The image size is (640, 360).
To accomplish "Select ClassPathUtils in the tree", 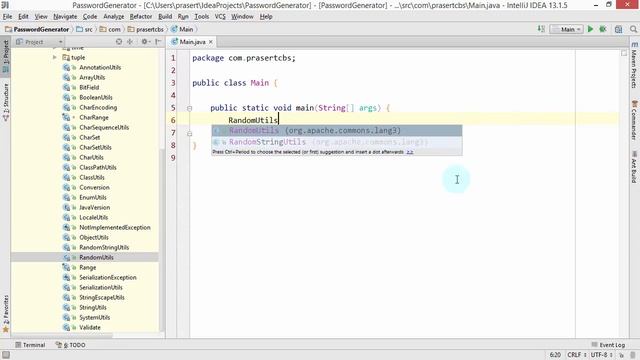I will (x=98, y=167).
